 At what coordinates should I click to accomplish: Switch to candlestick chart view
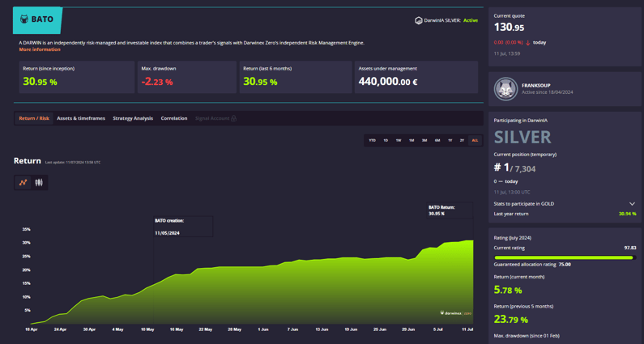(39, 183)
